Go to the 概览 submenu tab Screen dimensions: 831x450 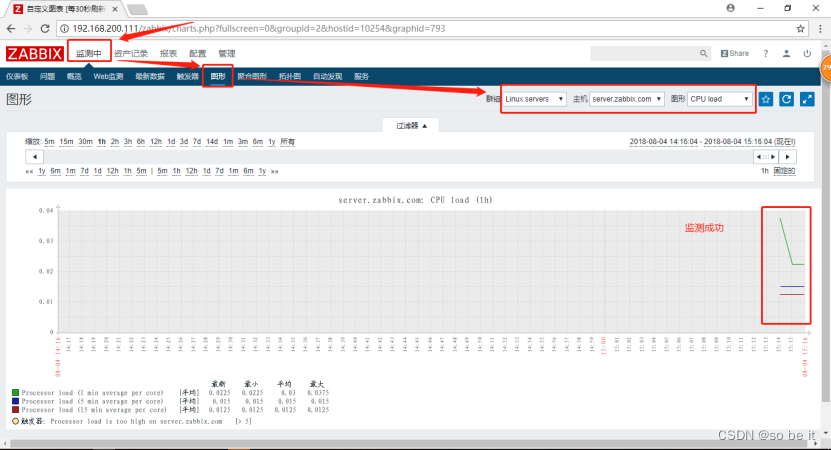(74, 76)
